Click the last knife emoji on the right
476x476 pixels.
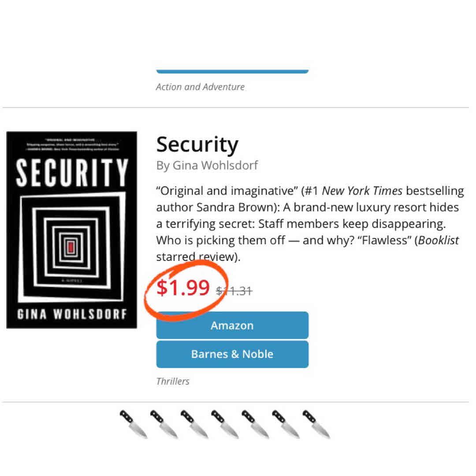tap(316, 424)
